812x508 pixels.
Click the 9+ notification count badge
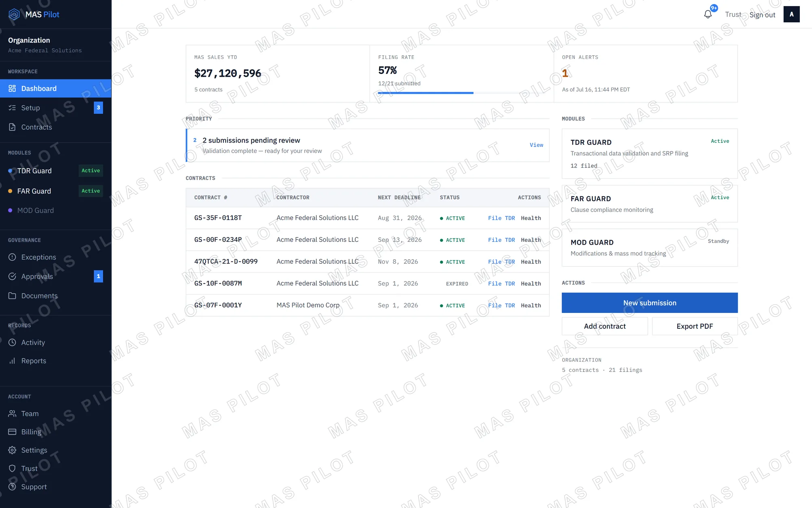pyautogui.click(x=714, y=8)
